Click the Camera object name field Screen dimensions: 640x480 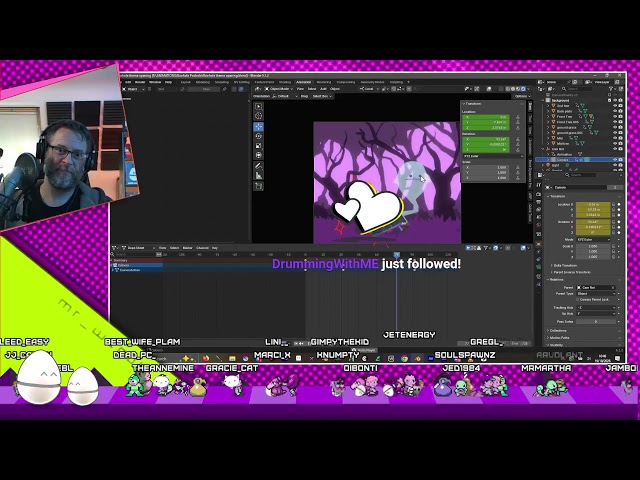pyautogui.click(x=581, y=187)
